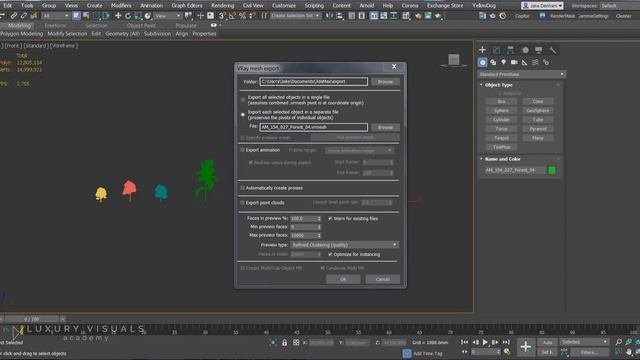The image size is (640, 360).
Task: Toggle Warn for existing files checkbox
Action: pos(330,218)
